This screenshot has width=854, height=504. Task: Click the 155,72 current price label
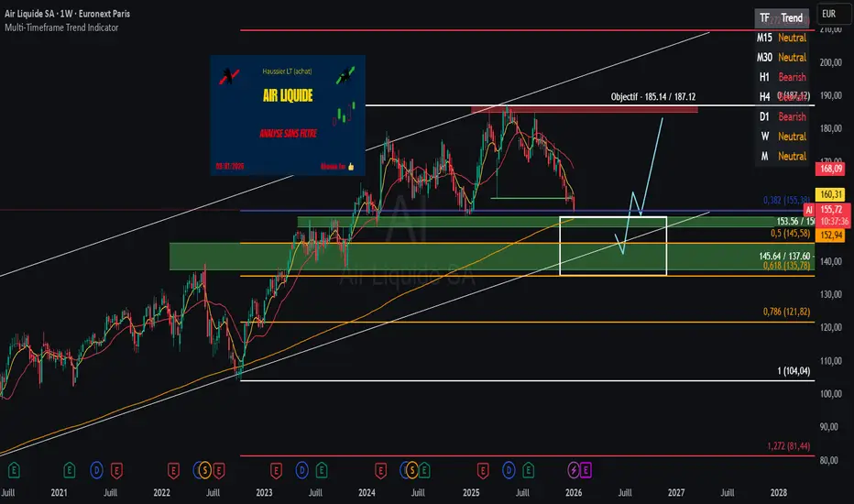click(831, 210)
